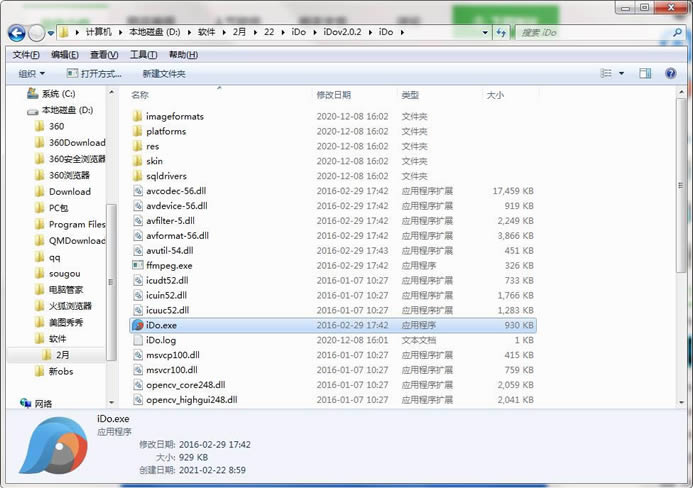Click the ffmpeg.exe file icon
The height and width of the screenshot is (488, 693).
click(x=138, y=265)
